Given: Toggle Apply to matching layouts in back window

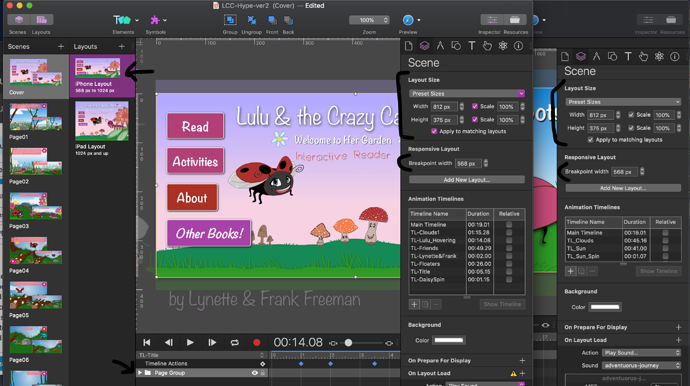Looking at the screenshot, I should pos(591,140).
